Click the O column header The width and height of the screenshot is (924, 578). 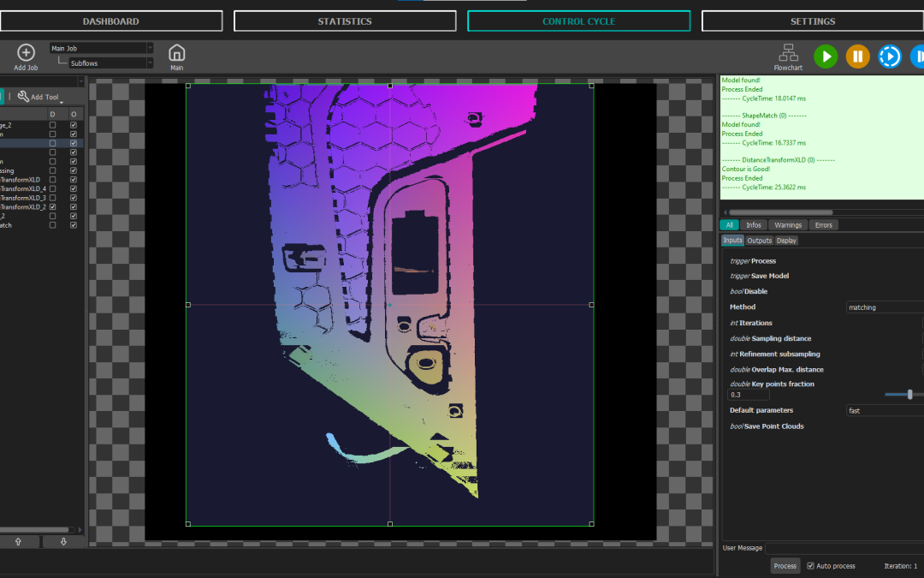pyautogui.click(x=74, y=114)
